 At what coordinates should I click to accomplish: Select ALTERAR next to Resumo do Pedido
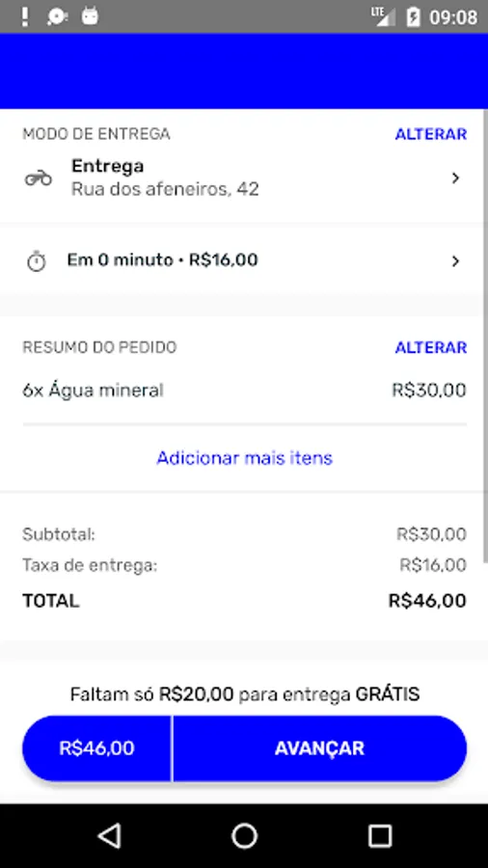[430, 347]
